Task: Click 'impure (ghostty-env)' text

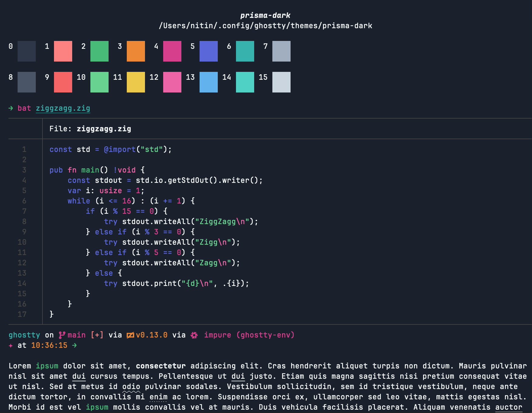Action: [249, 335]
